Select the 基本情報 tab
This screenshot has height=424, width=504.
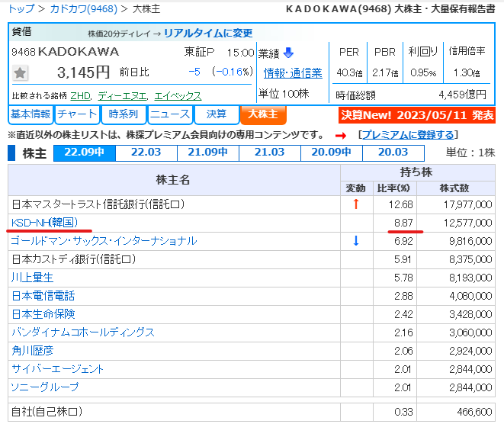pos(30,114)
